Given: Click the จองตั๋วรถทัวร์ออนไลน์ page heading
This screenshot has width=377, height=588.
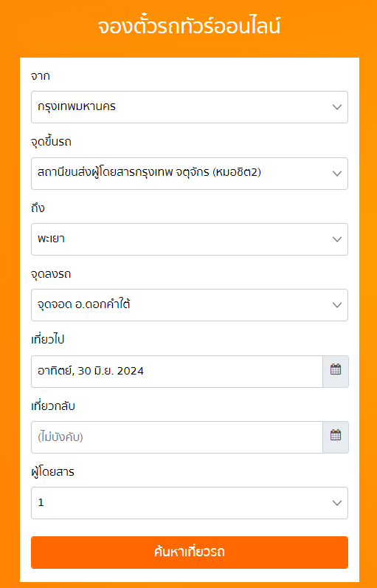Looking at the screenshot, I should point(189,27).
